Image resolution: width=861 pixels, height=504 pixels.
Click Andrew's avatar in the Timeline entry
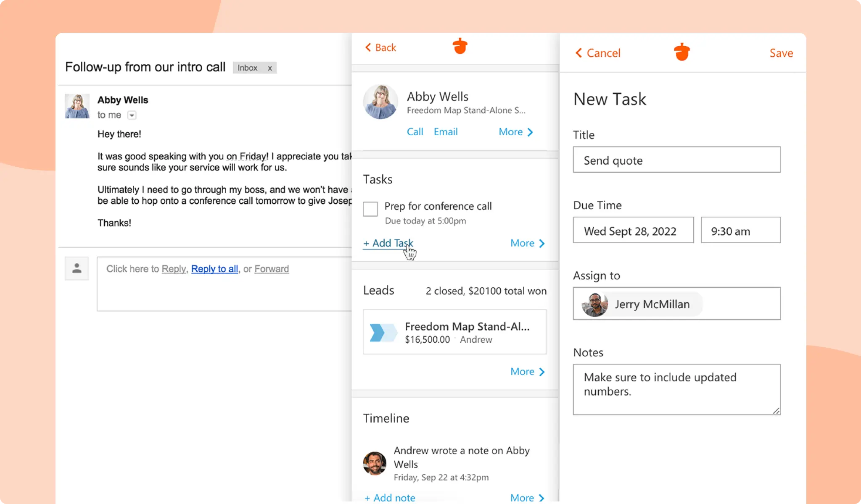tap(374, 464)
